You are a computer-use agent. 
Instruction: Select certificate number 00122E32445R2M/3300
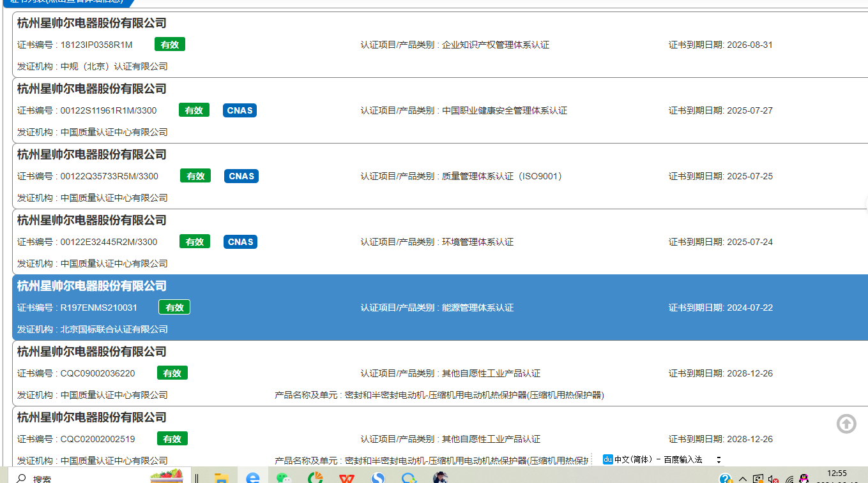pyautogui.click(x=109, y=242)
